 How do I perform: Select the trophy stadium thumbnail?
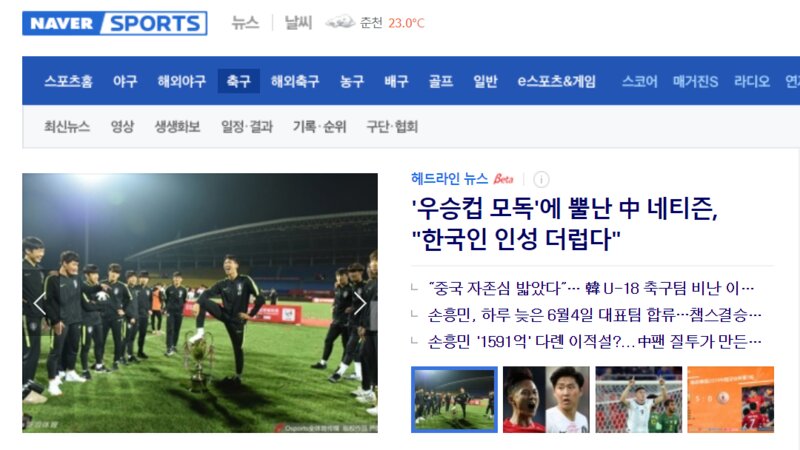coord(454,399)
